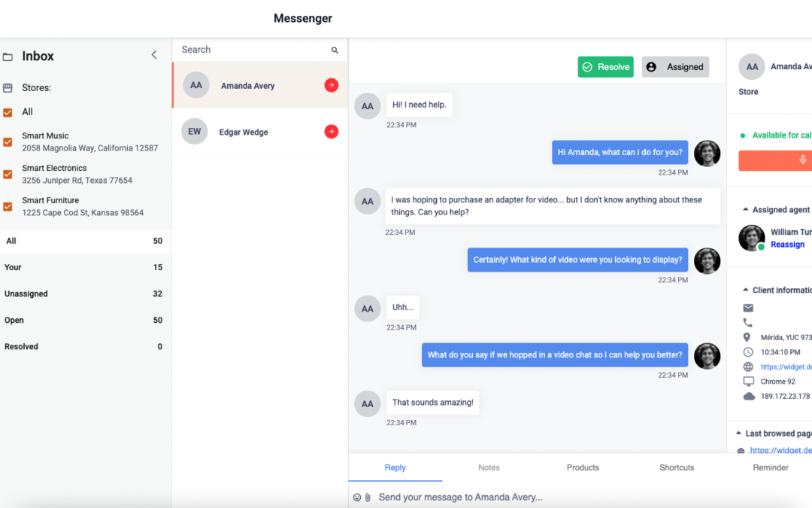
Task: Click the email envelope icon in Client information
Action: [x=748, y=308]
